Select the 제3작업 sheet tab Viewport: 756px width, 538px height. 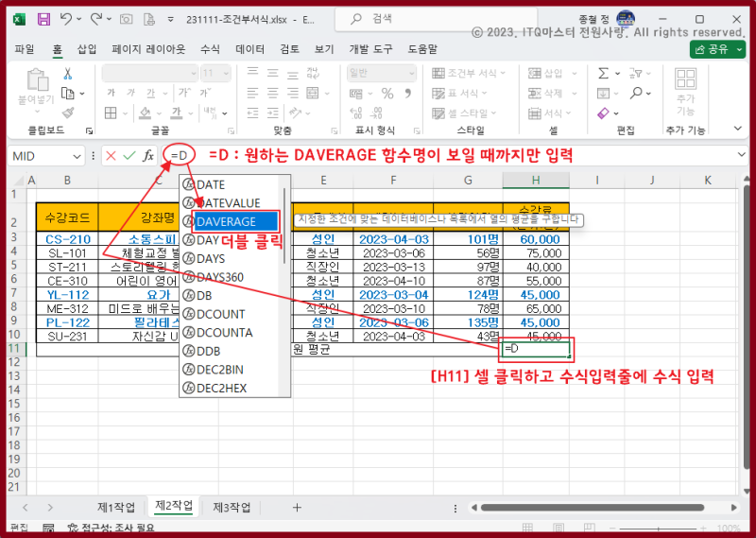(x=232, y=507)
